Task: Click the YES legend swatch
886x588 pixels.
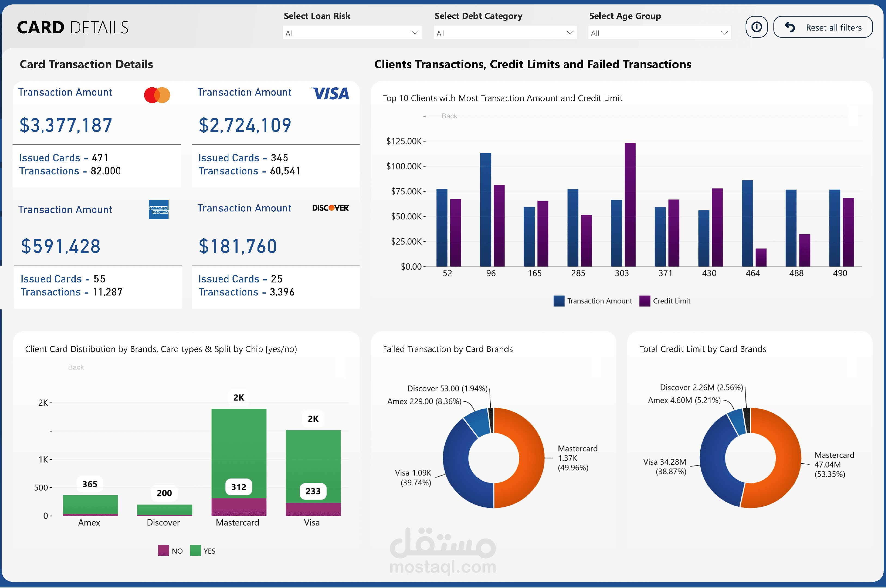Action: pyautogui.click(x=195, y=550)
